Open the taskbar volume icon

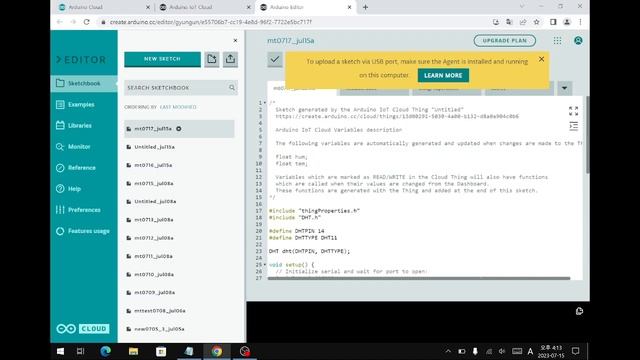point(502,351)
